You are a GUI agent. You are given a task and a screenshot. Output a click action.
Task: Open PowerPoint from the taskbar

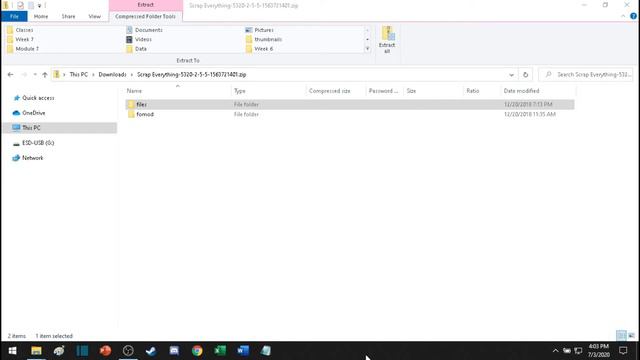(105, 351)
